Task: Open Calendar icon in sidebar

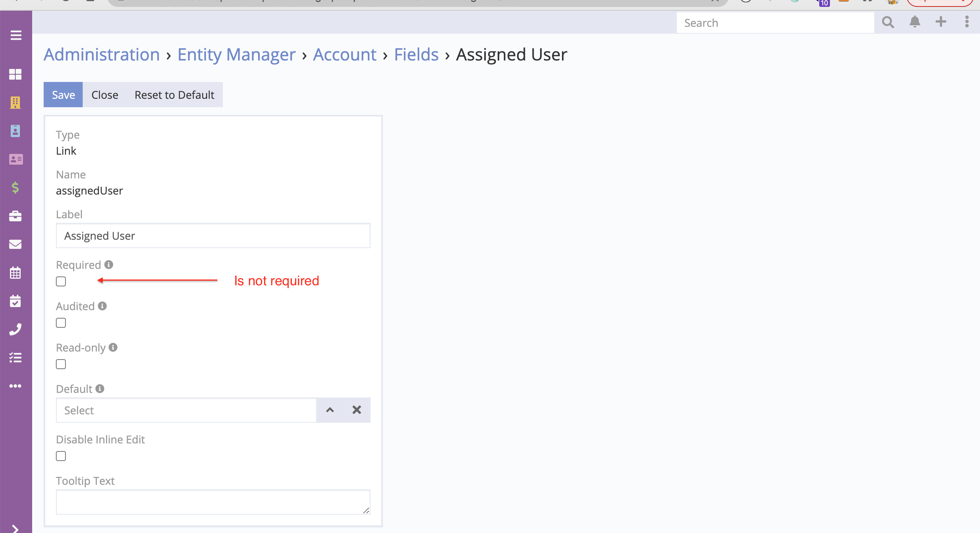Action: click(15, 273)
